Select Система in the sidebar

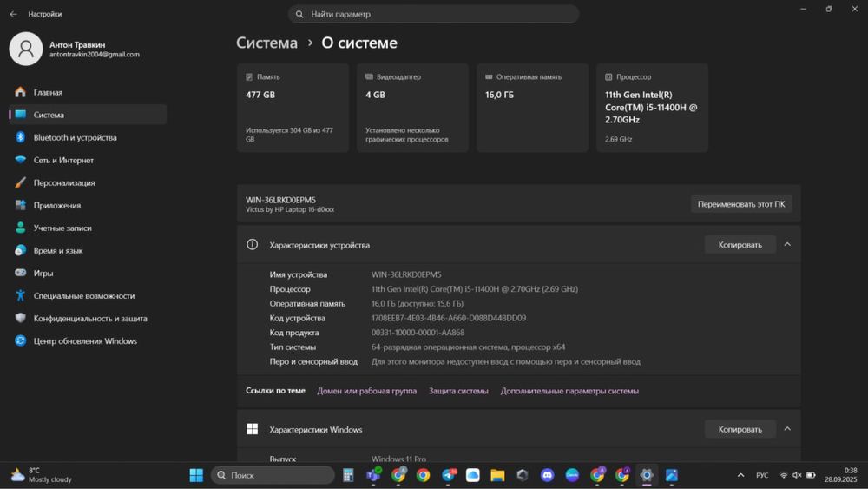(88, 115)
